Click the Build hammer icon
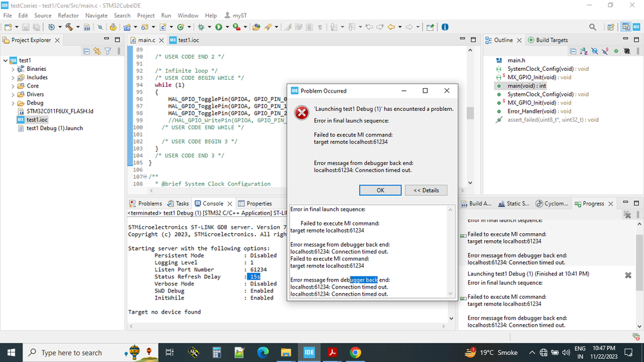Image resolution: width=644 pixels, height=362 pixels. [68, 27]
